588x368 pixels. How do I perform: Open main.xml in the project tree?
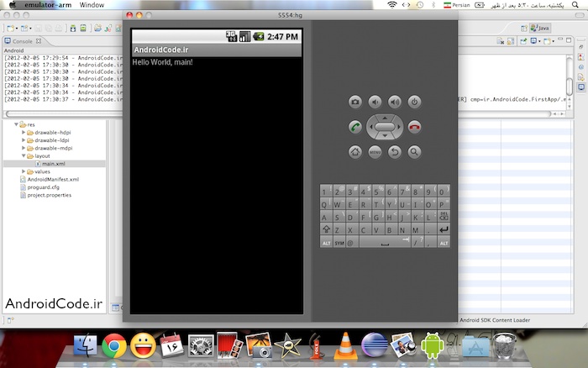[52, 164]
